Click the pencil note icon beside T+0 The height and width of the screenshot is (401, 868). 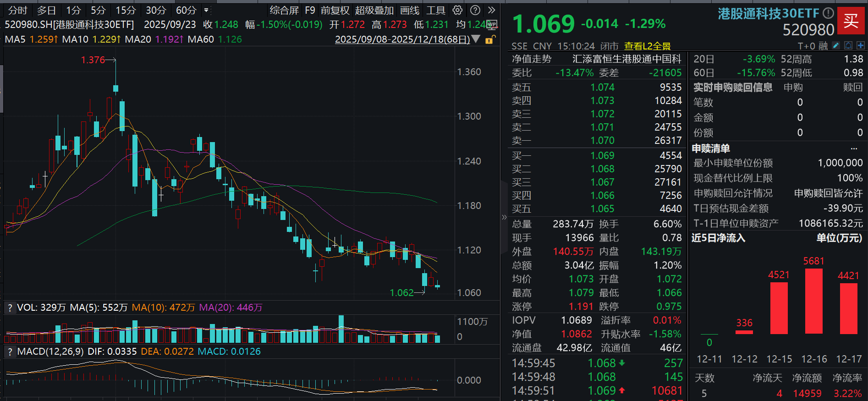(x=836, y=45)
